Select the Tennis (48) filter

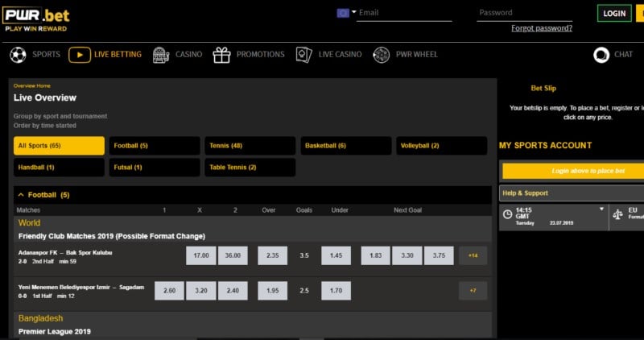coord(250,146)
